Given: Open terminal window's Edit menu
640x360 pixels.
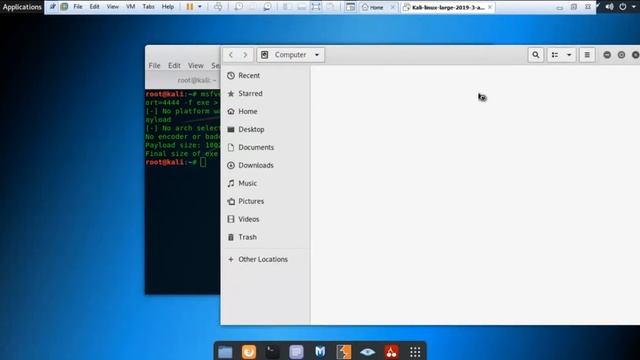Looking at the screenshot, I should 174,65.
